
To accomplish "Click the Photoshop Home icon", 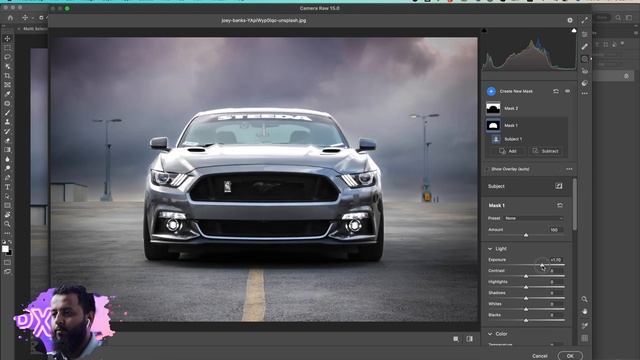I will click(10, 18).
